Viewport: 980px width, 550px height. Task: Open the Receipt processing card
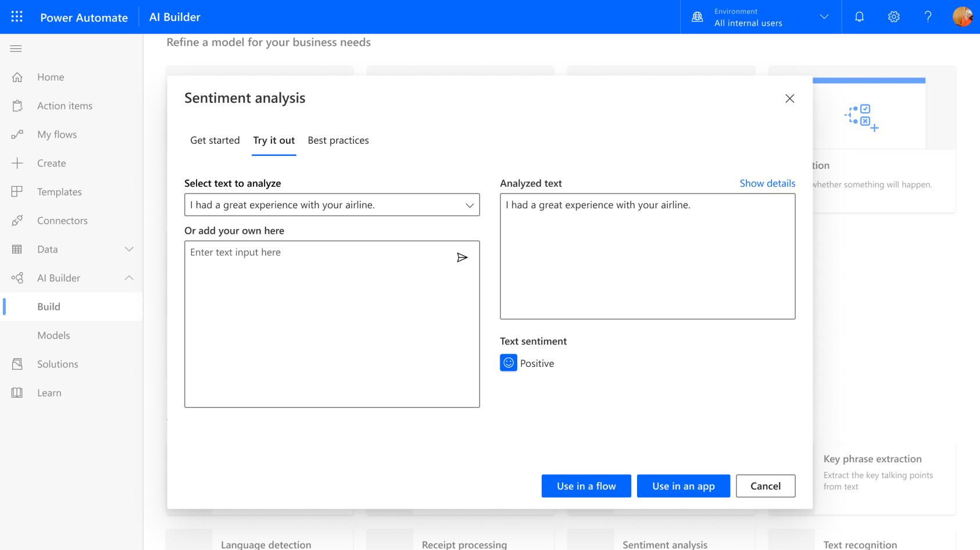(460, 540)
